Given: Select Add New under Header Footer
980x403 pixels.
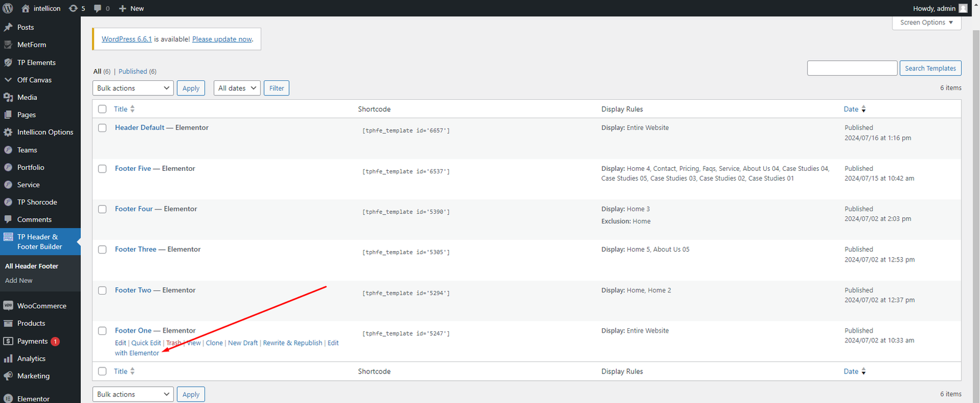Looking at the screenshot, I should (x=19, y=281).
